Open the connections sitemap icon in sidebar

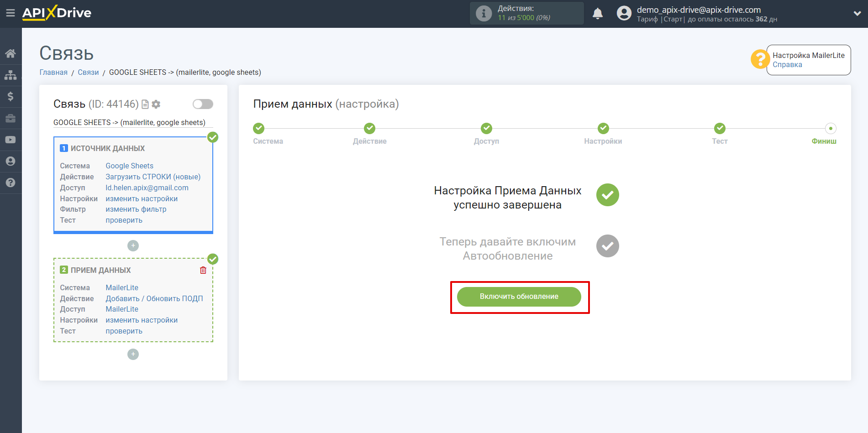click(11, 75)
